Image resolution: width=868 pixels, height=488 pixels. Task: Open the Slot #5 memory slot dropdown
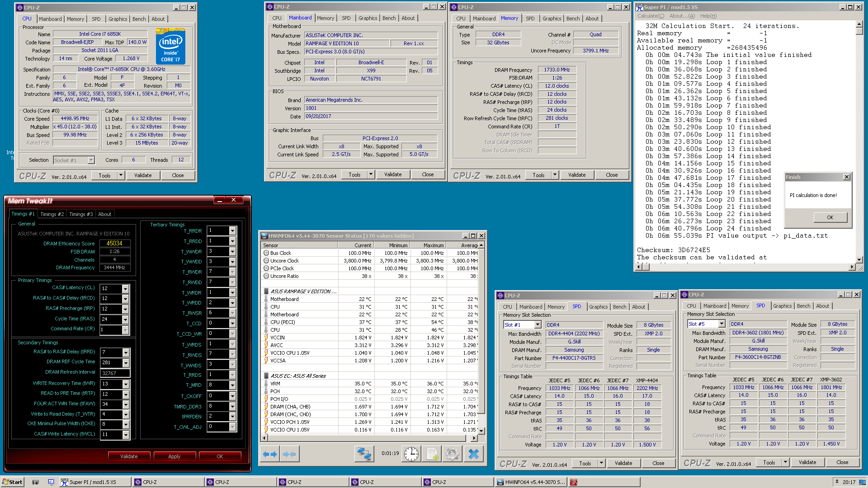722,324
